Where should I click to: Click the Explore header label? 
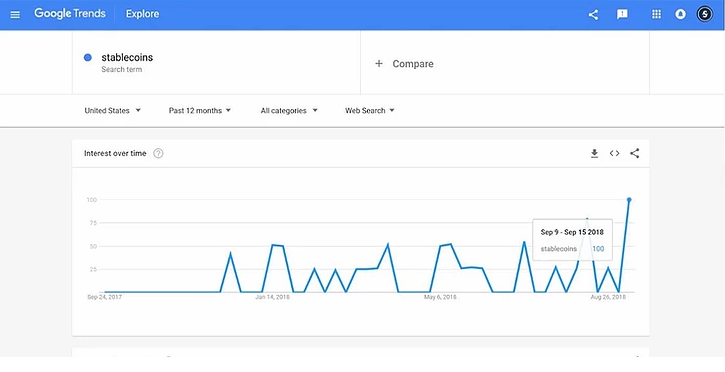click(142, 14)
